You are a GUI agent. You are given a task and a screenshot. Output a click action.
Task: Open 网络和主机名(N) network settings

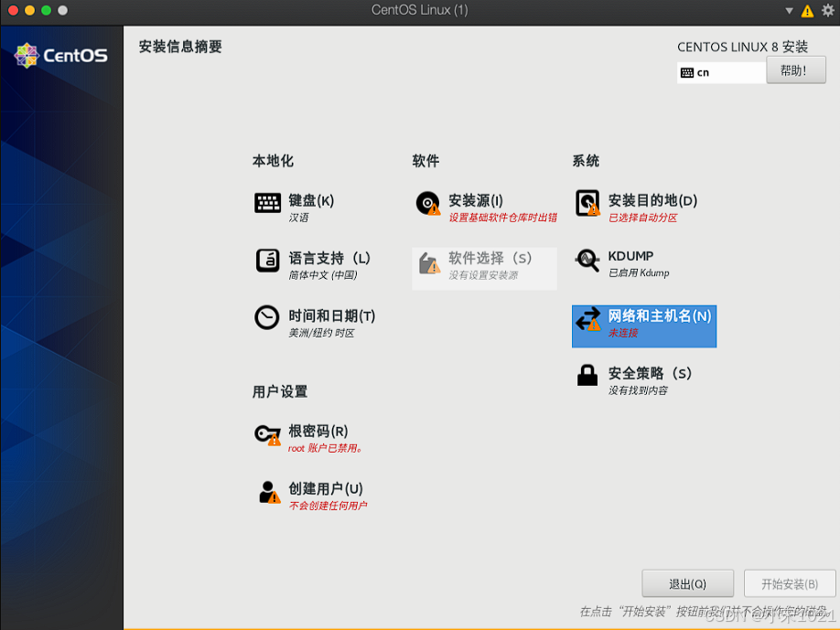644,326
